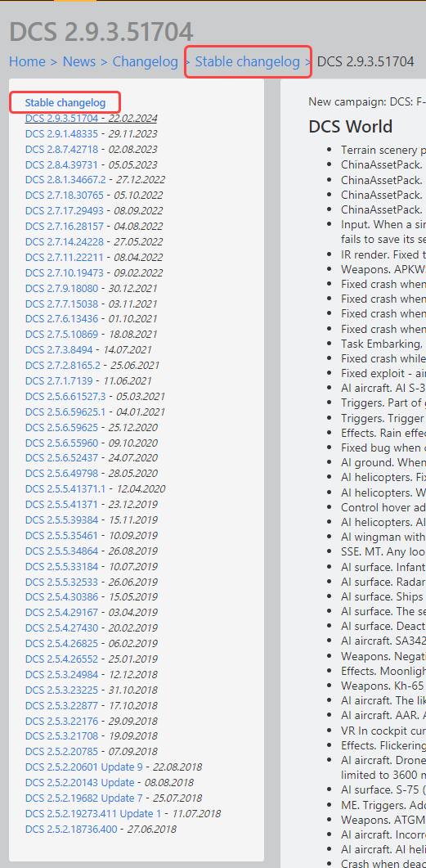Open DCS 2.8.4.39731 changelog
426x868 pixels.
point(61,164)
